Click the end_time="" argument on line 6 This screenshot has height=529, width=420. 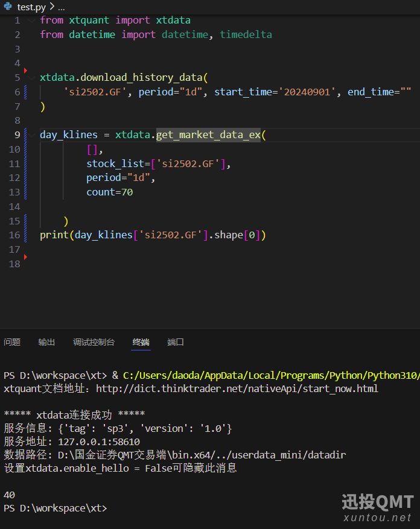click(380, 92)
